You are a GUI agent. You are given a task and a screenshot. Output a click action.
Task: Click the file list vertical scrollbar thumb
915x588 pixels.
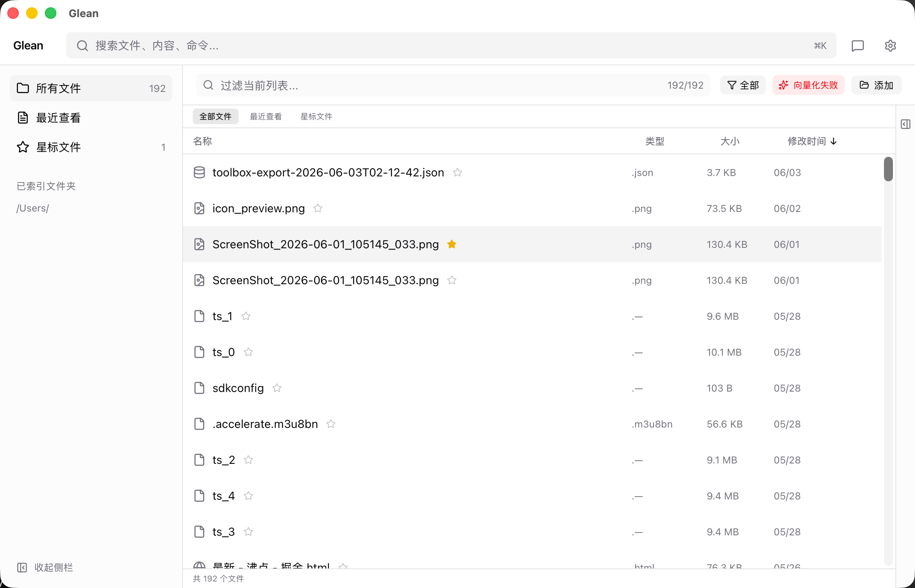888,169
